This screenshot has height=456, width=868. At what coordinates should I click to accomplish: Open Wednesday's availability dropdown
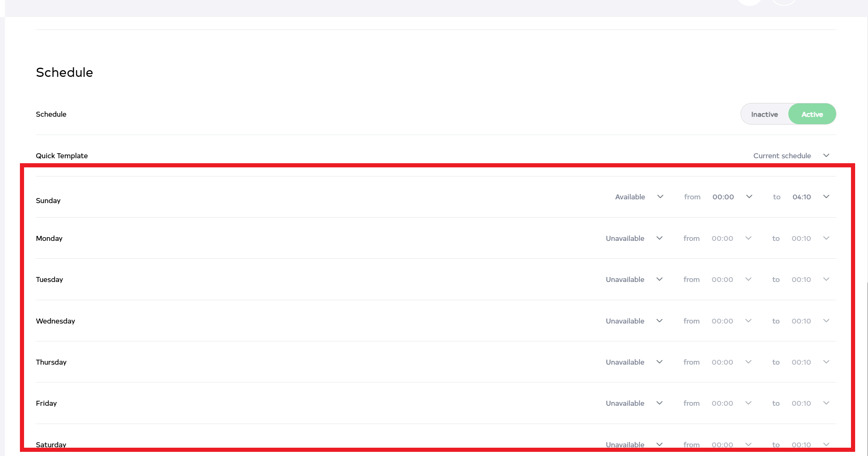634,321
